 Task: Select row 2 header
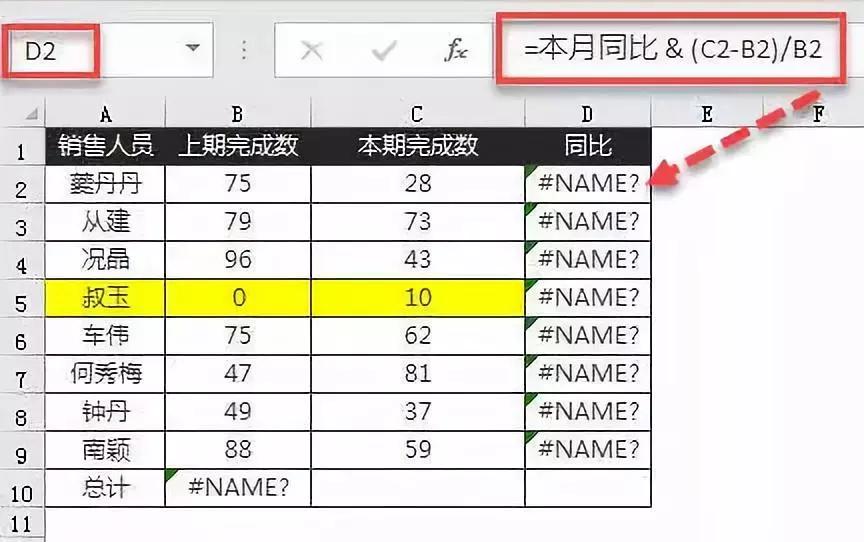[x=21, y=185]
